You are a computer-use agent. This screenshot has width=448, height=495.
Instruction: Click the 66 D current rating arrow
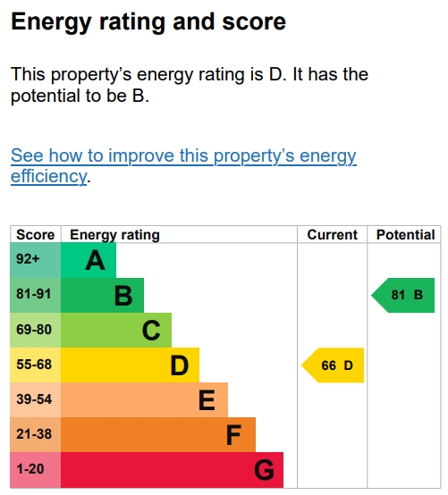pyautogui.click(x=333, y=365)
